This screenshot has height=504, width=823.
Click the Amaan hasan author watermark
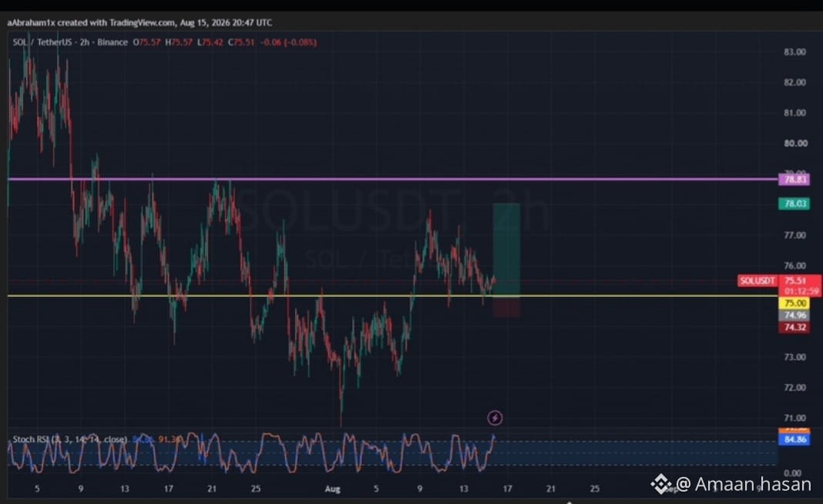(744, 484)
